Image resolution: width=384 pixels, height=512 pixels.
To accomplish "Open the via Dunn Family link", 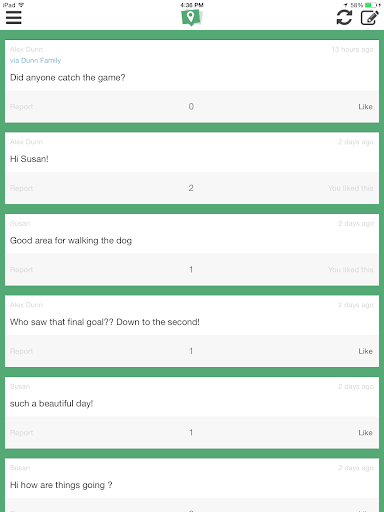I will pos(35,60).
